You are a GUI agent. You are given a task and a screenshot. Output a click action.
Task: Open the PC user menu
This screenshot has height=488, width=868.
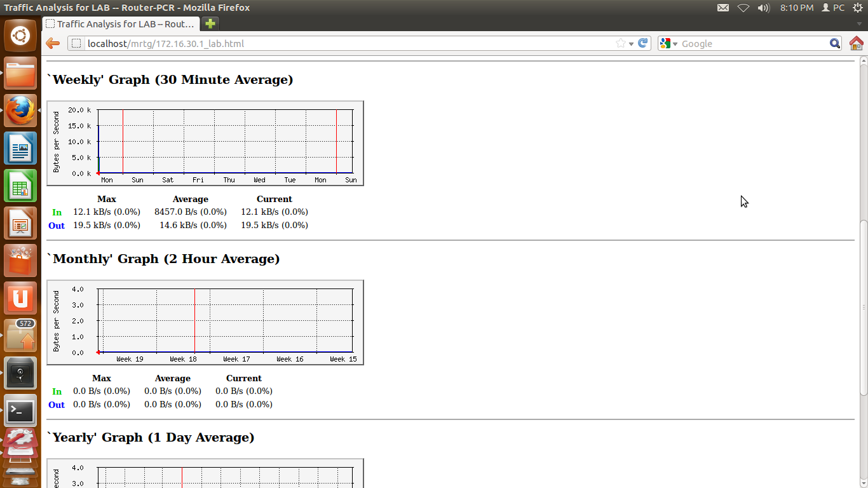833,8
